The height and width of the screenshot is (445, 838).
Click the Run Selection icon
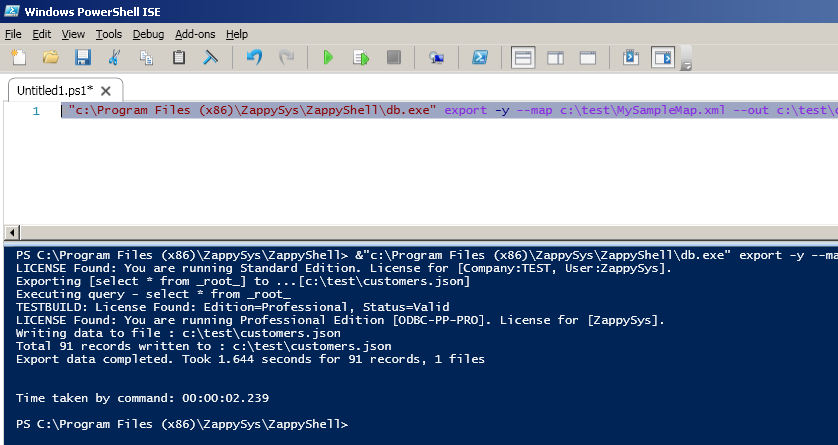(x=361, y=57)
